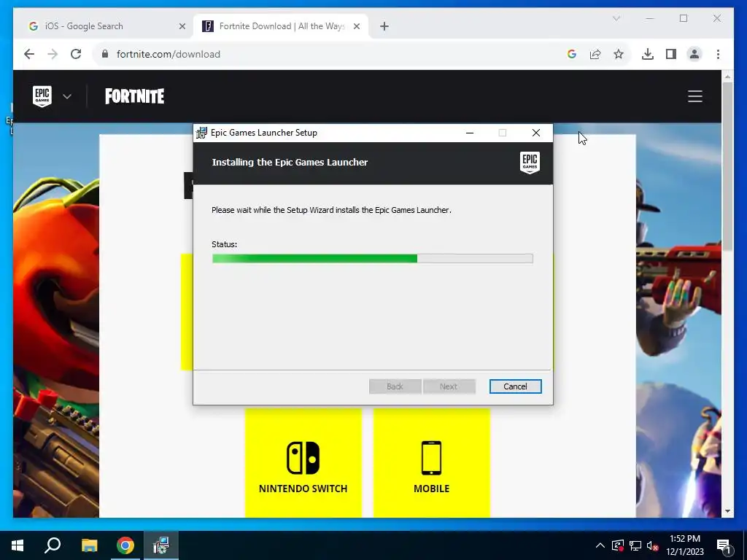The width and height of the screenshot is (747, 560).
Task: Close the iOS Google Search tab
Action: click(182, 26)
